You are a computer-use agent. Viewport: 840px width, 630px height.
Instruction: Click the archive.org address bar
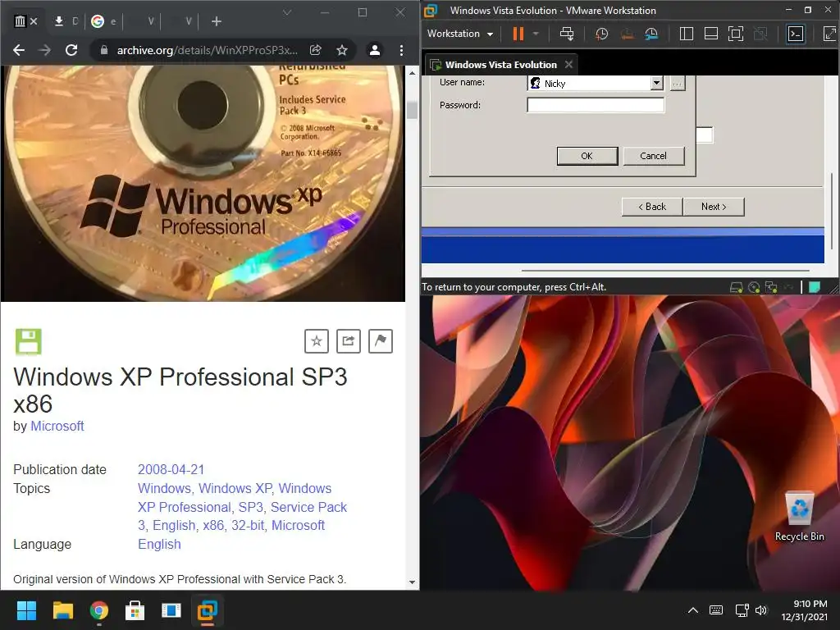(207, 50)
